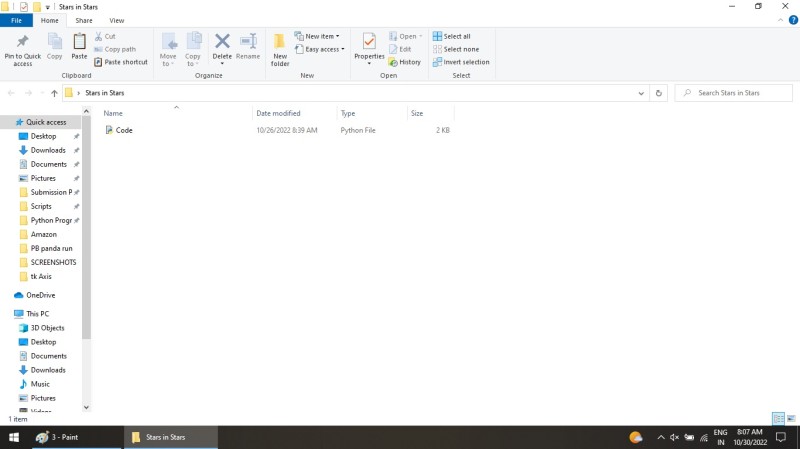Open the Easy access dropdown
Screen dimensions: 800x449
[x=324, y=49]
